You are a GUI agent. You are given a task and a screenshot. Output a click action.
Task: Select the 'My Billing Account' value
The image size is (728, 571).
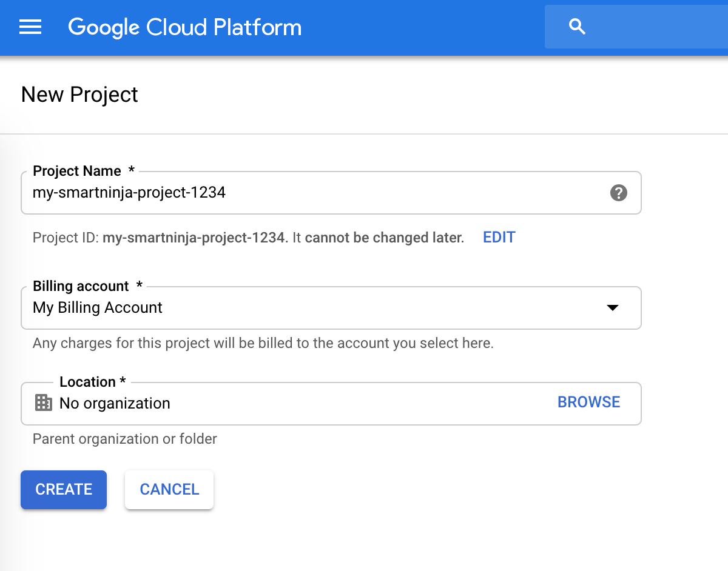pyautogui.click(x=98, y=308)
